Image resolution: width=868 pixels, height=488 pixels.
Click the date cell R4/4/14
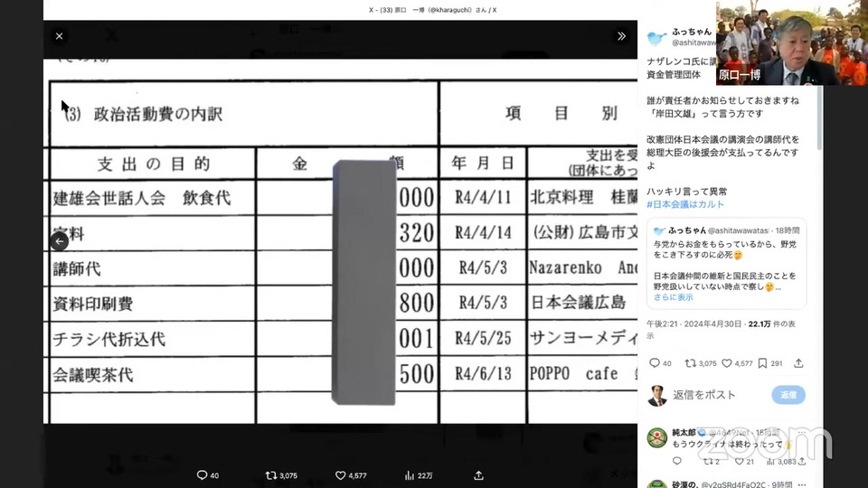click(483, 233)
